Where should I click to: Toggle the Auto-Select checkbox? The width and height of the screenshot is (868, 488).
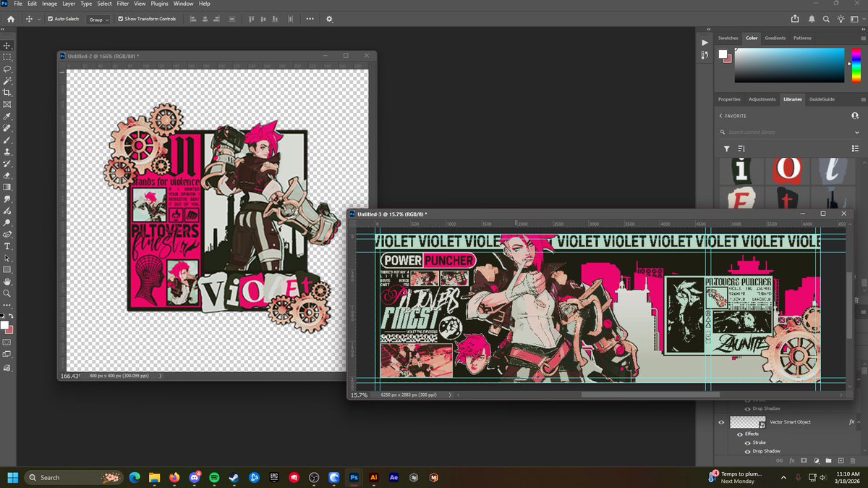(x=50, y=19)
